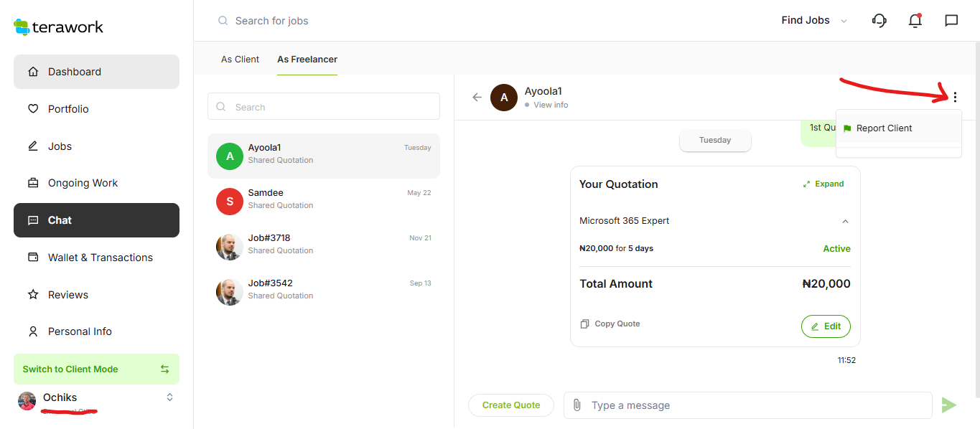Open the three-dot chat options menu
The height and width of the screenshot is (429, 980).
tap(955, 98)
